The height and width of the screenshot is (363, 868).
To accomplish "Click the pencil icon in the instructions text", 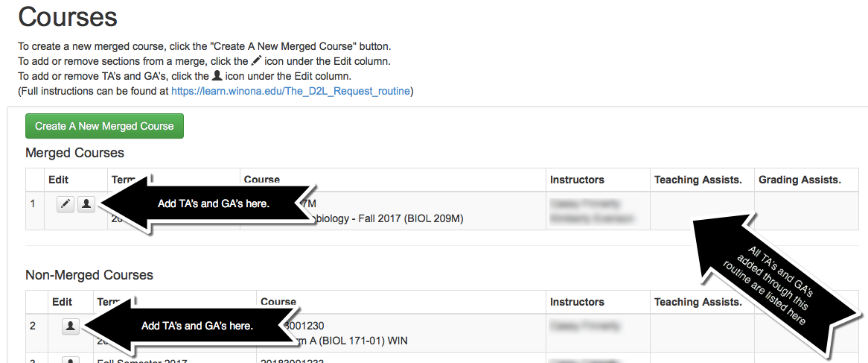I will (257, 61).
